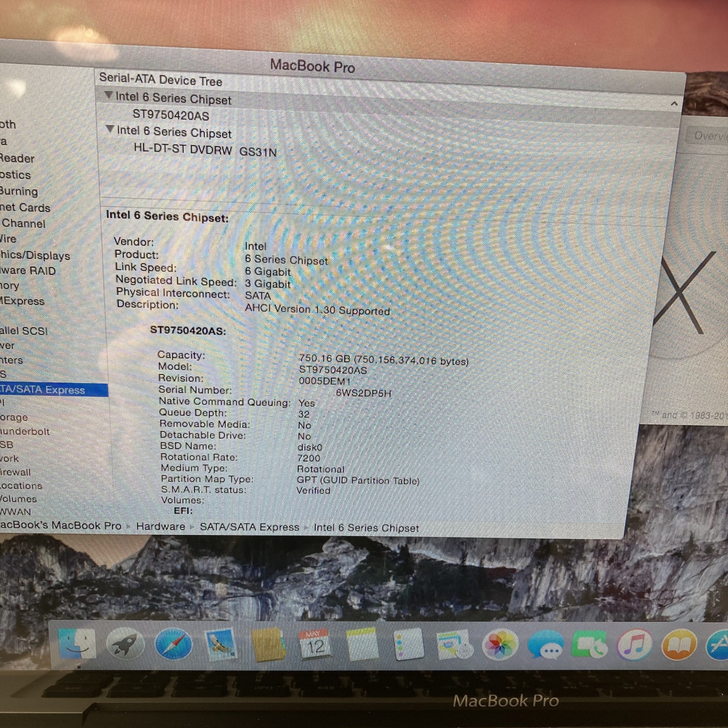Viewport: 728px width, 728px height.
Task: Select Ethernet Cards item in sidebar
Action: 25,207
